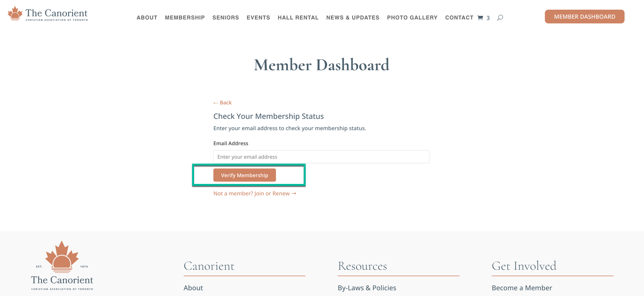Open the Membership menu item
This screenshot has height=296, width=644.
tap(185, 18)
